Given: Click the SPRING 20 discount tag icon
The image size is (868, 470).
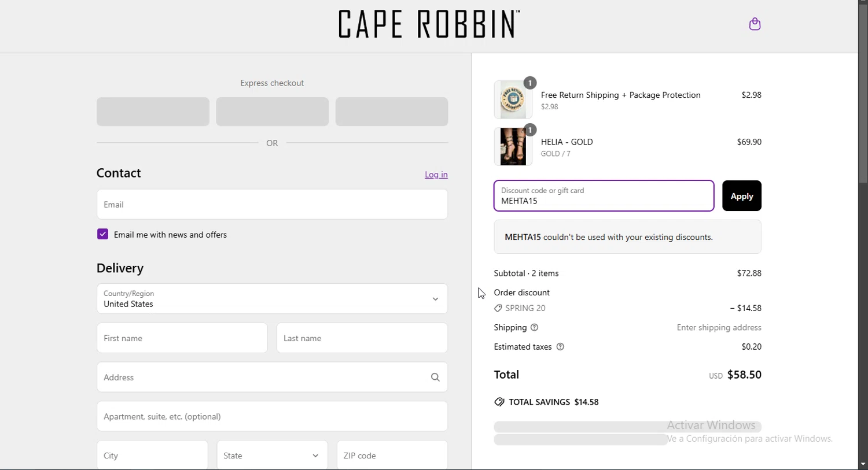Looking at the screenshot, I should tap(498, 309).
